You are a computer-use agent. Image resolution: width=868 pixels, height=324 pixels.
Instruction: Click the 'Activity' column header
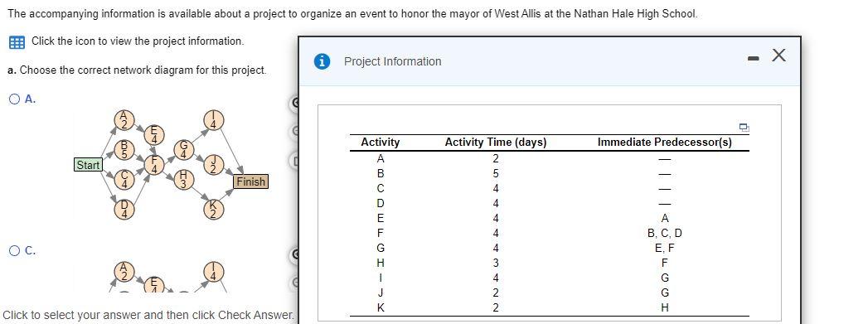click(380, 142)
